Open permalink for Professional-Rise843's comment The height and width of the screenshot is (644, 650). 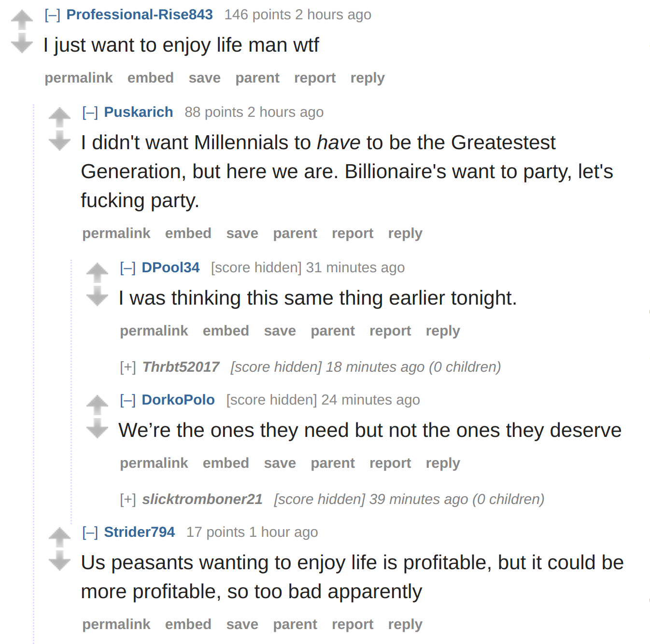[x=79, y=78]
